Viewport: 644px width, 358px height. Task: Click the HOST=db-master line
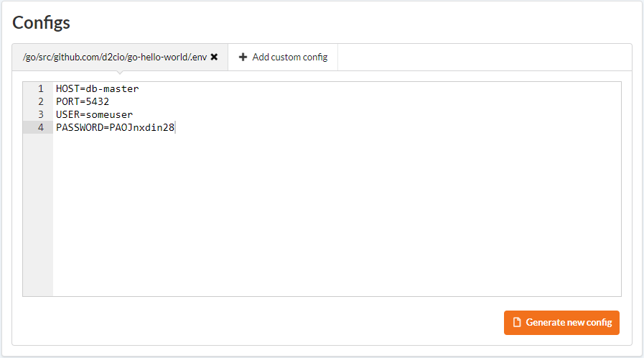click(x=98, y=88)
